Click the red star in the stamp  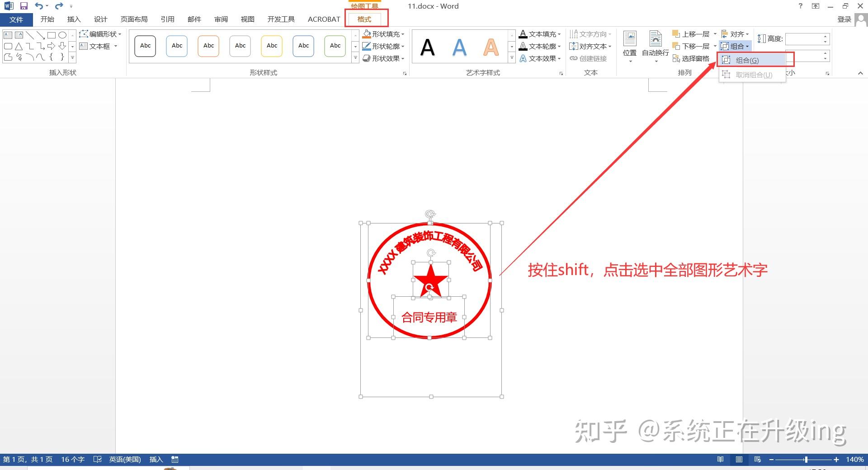[x=430, y=280]
